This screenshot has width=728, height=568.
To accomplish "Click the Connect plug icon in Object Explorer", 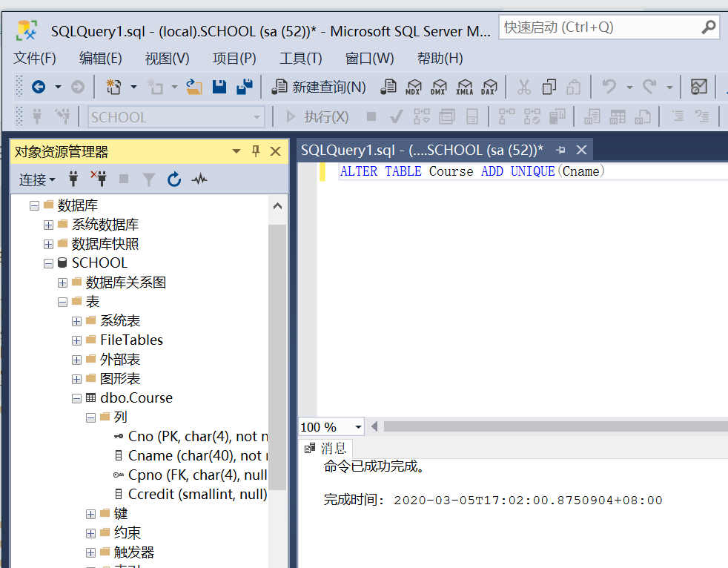I will [x=73, y=179].
